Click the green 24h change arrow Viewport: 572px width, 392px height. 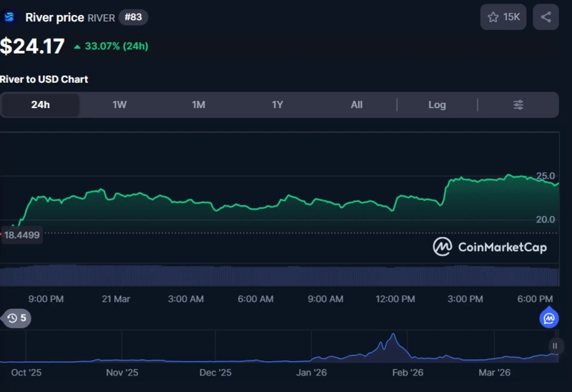click(x=77, y=46)
